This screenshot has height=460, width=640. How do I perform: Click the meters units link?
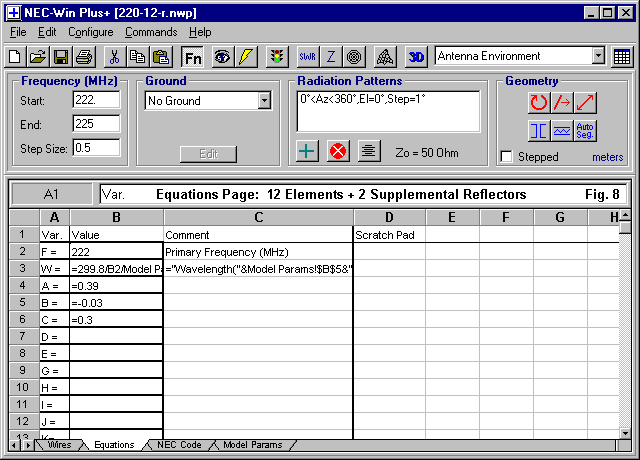(607, 157)
